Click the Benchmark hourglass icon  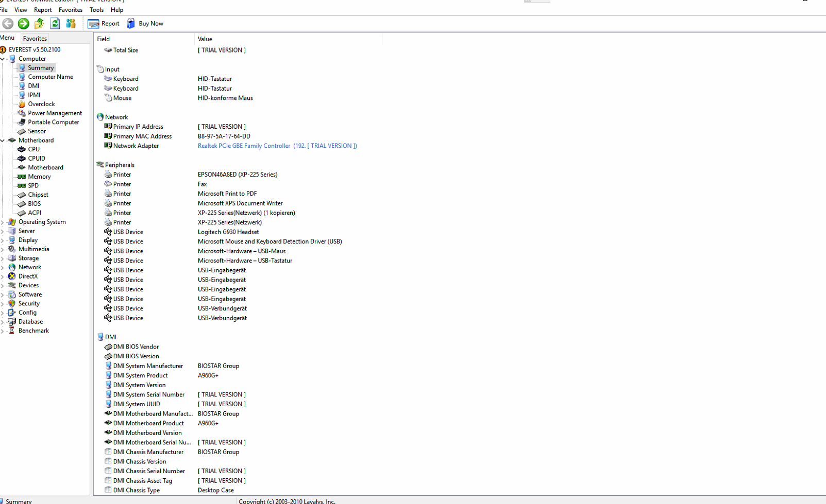pyautogui.click(x=12, y=331)
